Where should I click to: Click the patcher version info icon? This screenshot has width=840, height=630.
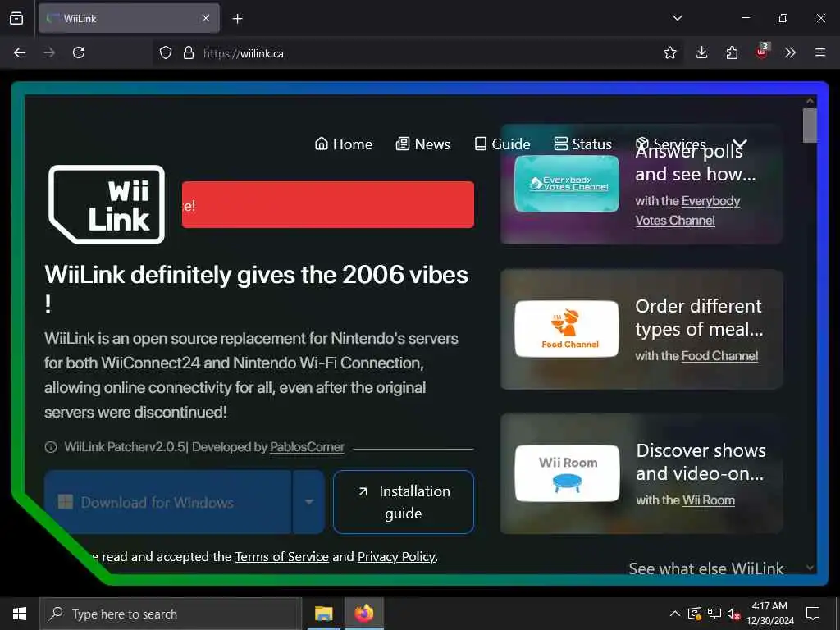51,447
